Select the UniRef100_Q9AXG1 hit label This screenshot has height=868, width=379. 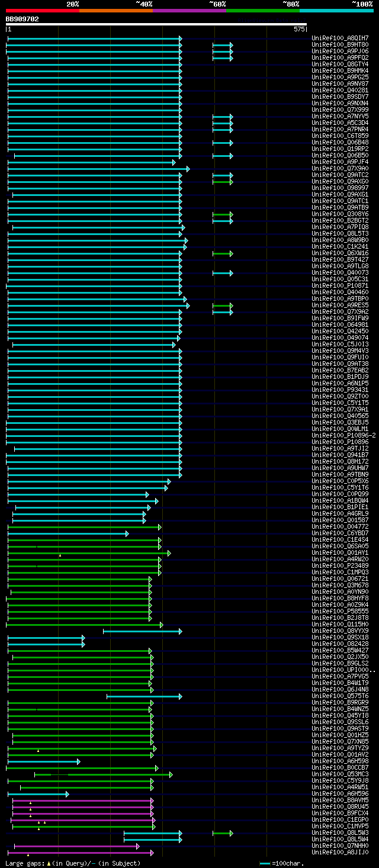(340, 194)
